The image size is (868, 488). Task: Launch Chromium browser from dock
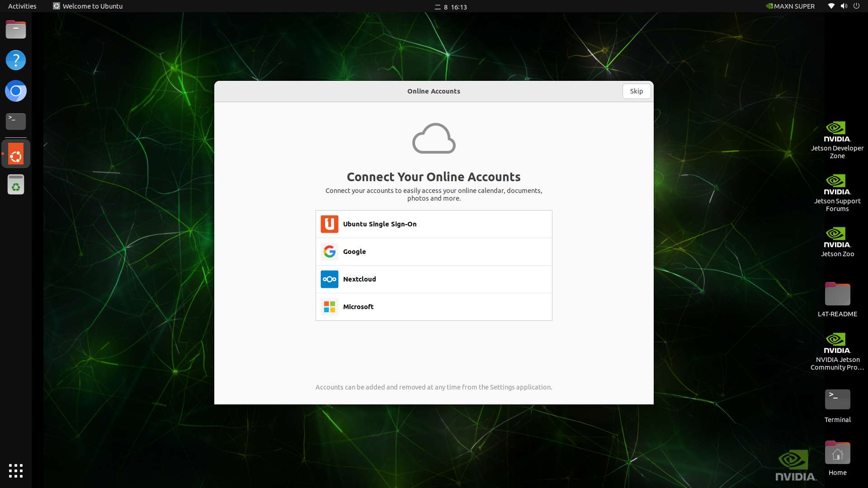(16, 91)
